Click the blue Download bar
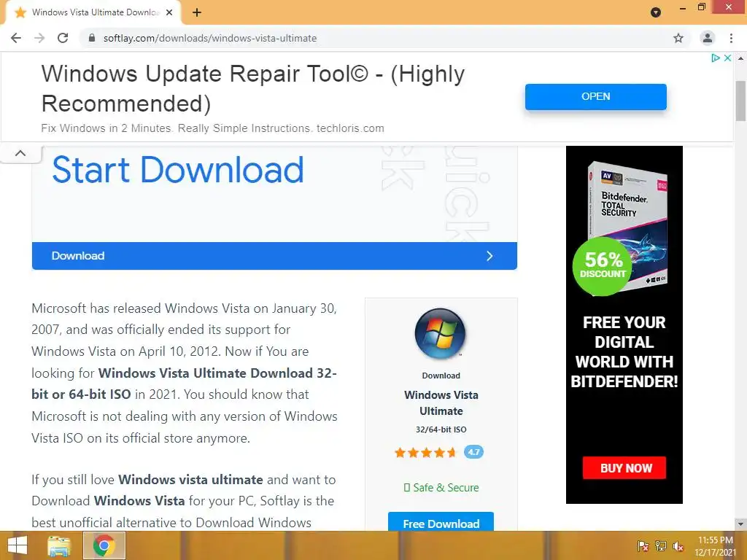The height and width of the screenshot is (560, 747). (x=274, y=256)
